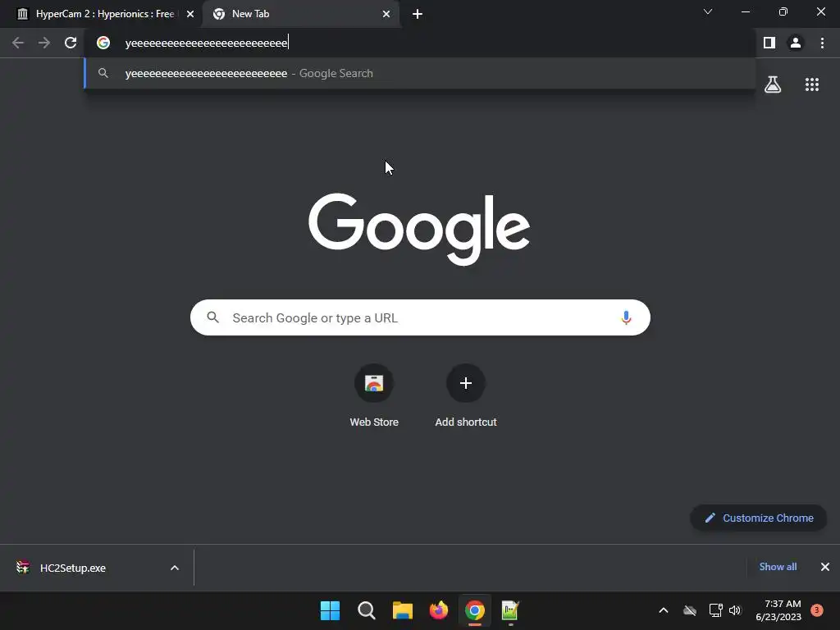The height and width of the screenshot is (630, 840).
Task: Click the suggestion search magnifier icon
Action: point(103,73)
